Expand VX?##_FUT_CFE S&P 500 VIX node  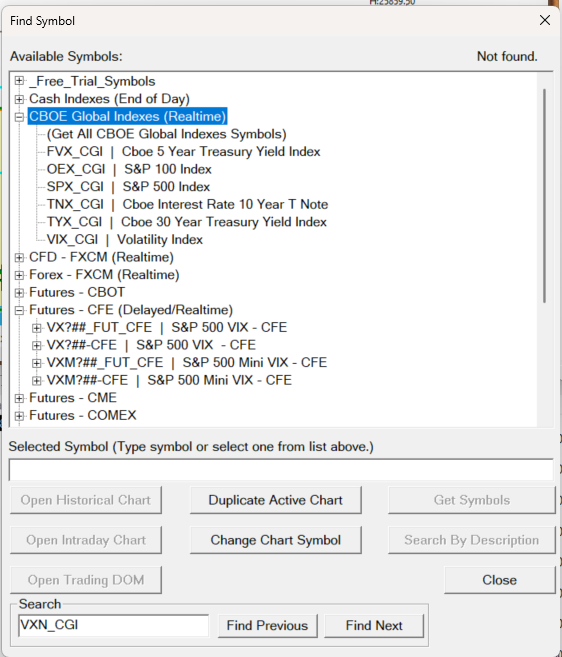[37, 328]
